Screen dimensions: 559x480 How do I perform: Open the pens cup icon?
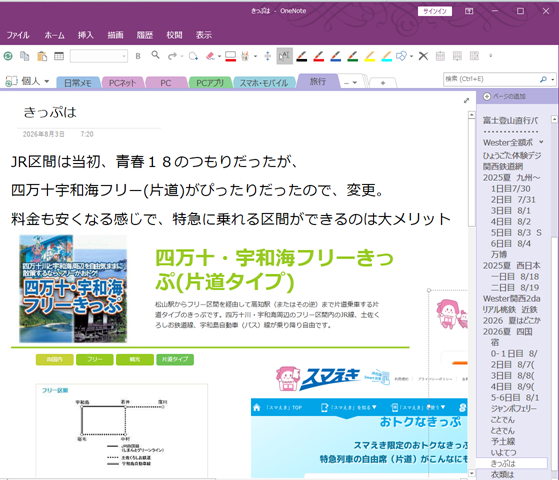pos(245,56)
